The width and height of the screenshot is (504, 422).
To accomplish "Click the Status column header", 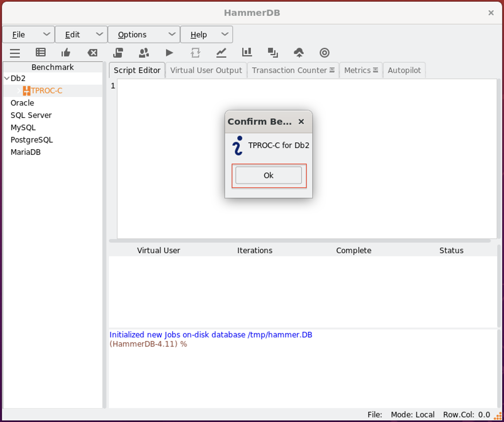I will 451,250.
